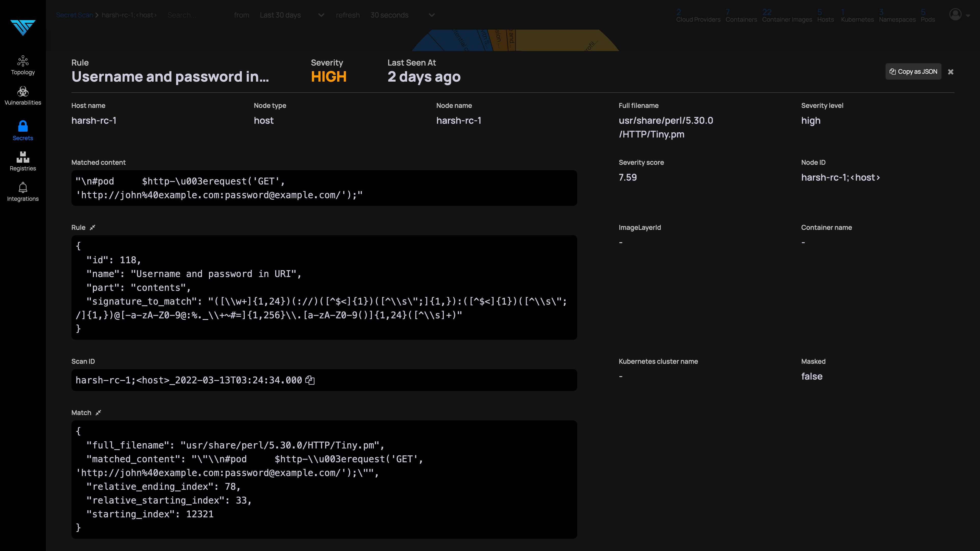
Task: Select the Node type value host
Action: [264, 121]
